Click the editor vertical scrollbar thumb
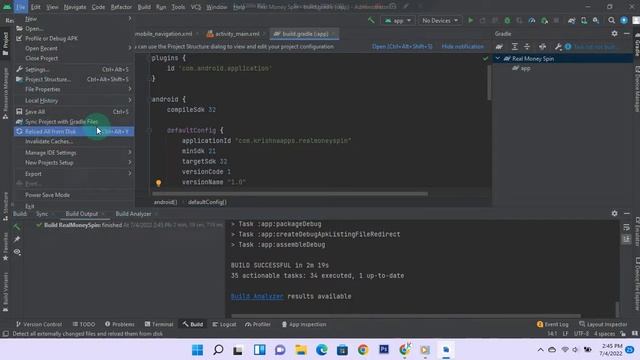This screenshot has height=360, width=640. point(489,82)
